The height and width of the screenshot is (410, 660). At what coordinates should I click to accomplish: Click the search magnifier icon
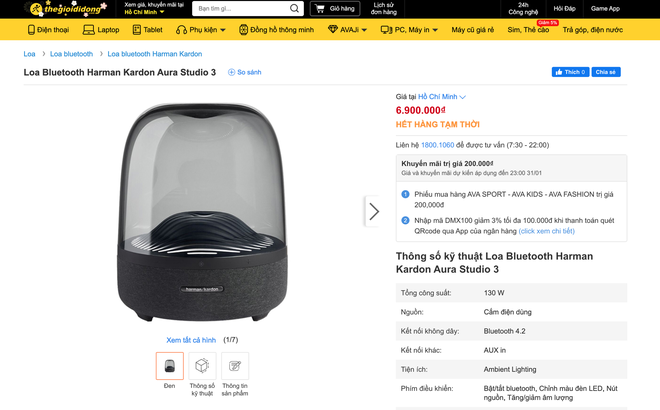point(294,8)
